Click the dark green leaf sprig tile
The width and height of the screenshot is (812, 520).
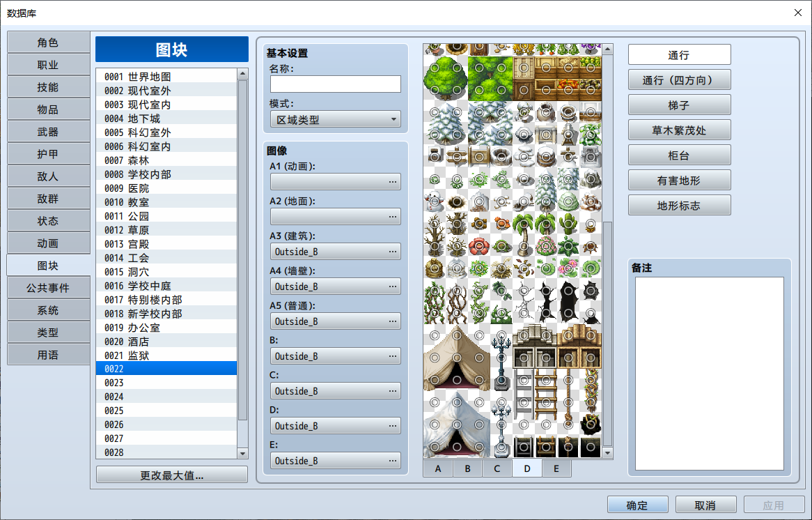[x=501, y=291]
